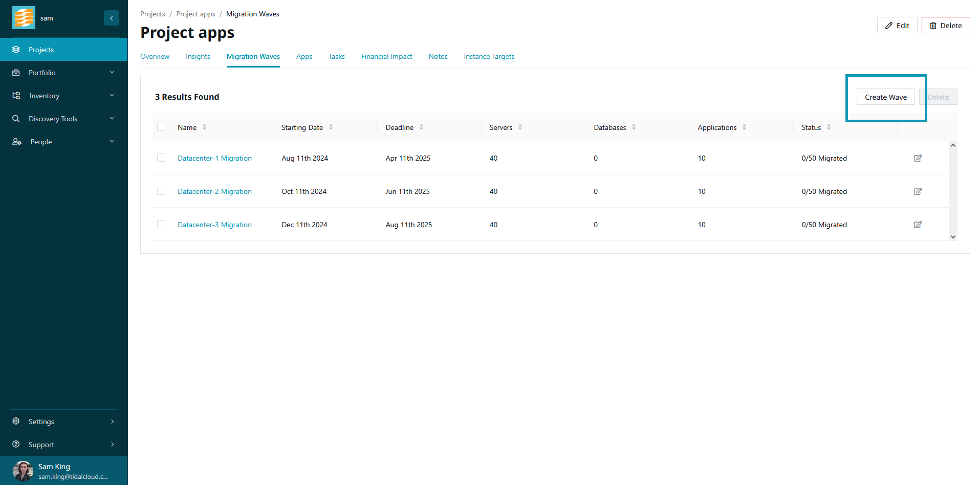Screen dimensions: 980x485
Task: Sort waves by Deadline sort icon
Action: click(x=421, y=127)
